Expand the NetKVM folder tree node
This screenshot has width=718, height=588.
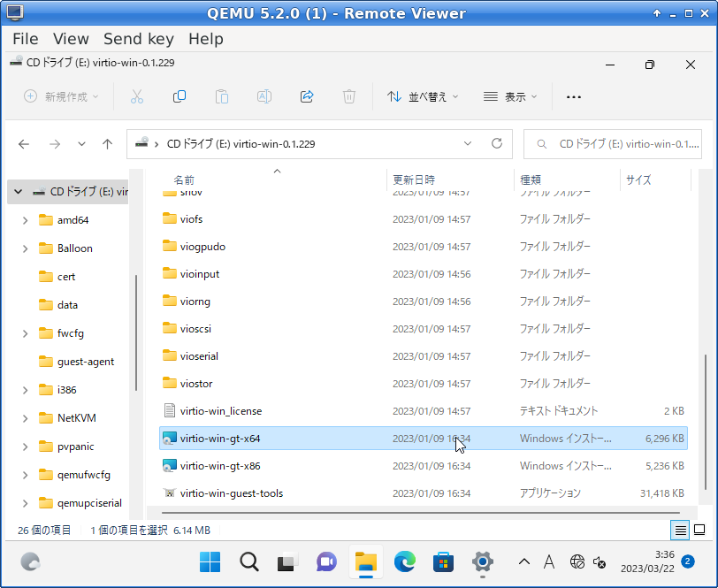click(26, 418)
